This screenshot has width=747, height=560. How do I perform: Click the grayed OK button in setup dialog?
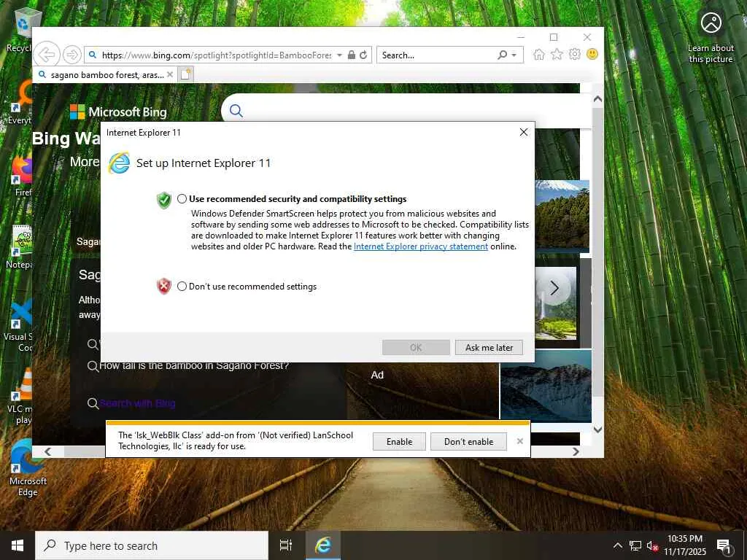pyautogui.click(x=416, y=348)
